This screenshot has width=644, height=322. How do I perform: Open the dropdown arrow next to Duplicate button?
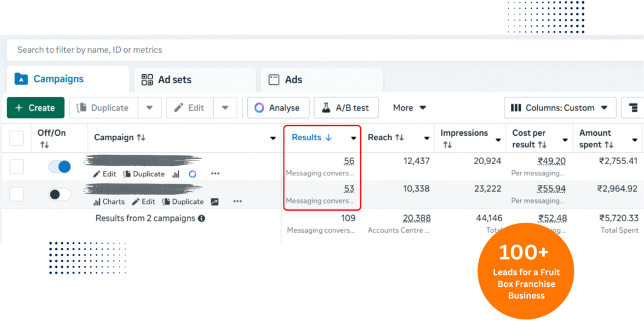[149, 108]
